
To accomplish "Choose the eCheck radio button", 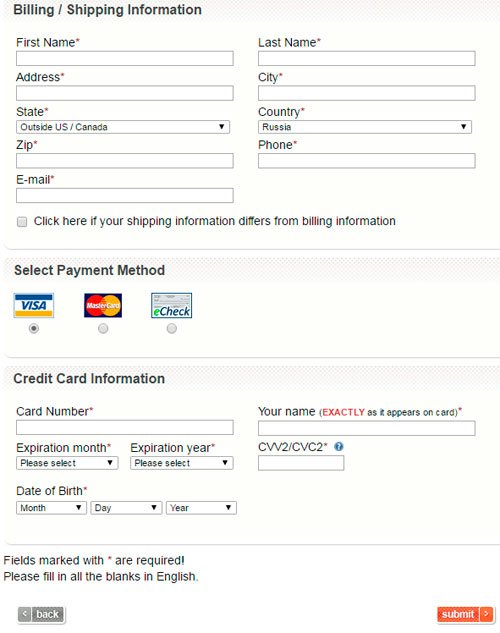I will click(x=172, y=329).
